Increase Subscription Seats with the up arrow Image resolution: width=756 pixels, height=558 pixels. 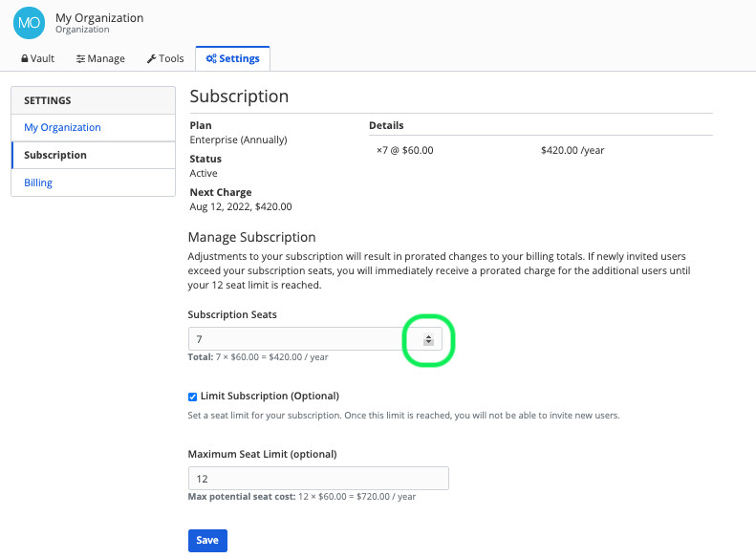[429, 336]
